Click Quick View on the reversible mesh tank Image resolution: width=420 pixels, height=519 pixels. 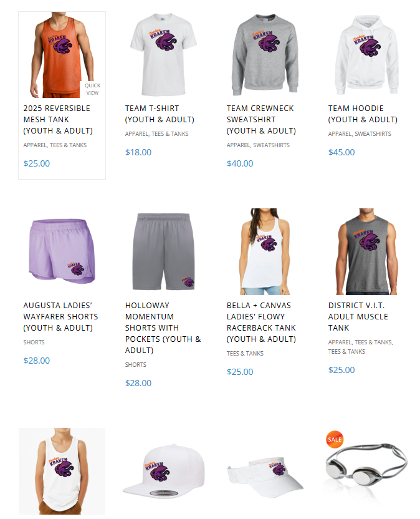pos(92,89)
